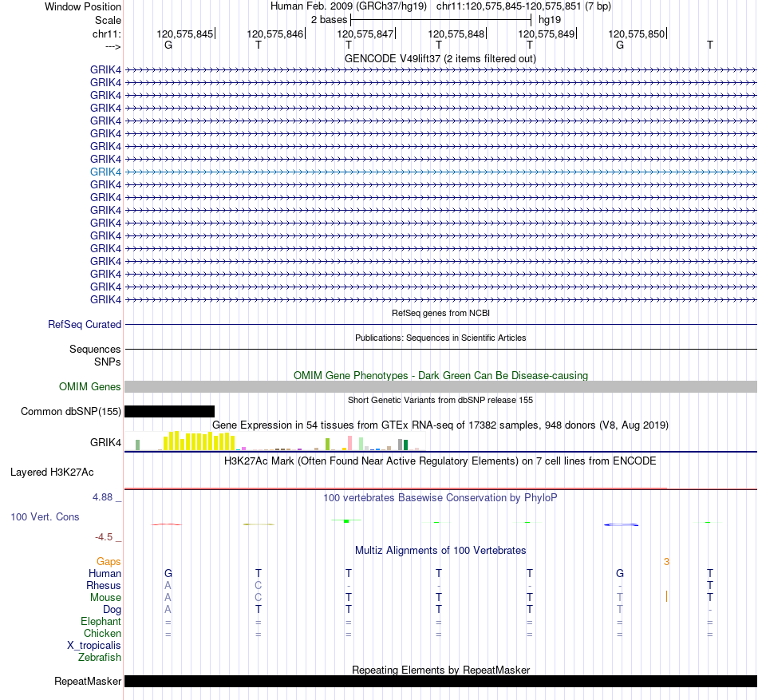Open the 'Multiz Alignments of 100 Vertebrates' title

click(x=440, y=551)
